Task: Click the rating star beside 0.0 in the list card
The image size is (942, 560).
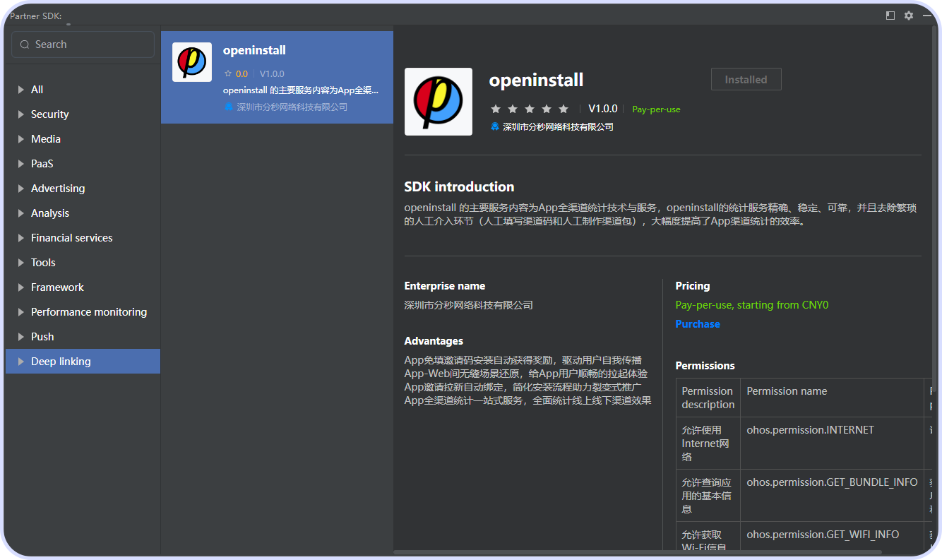Action: [228, 73]
